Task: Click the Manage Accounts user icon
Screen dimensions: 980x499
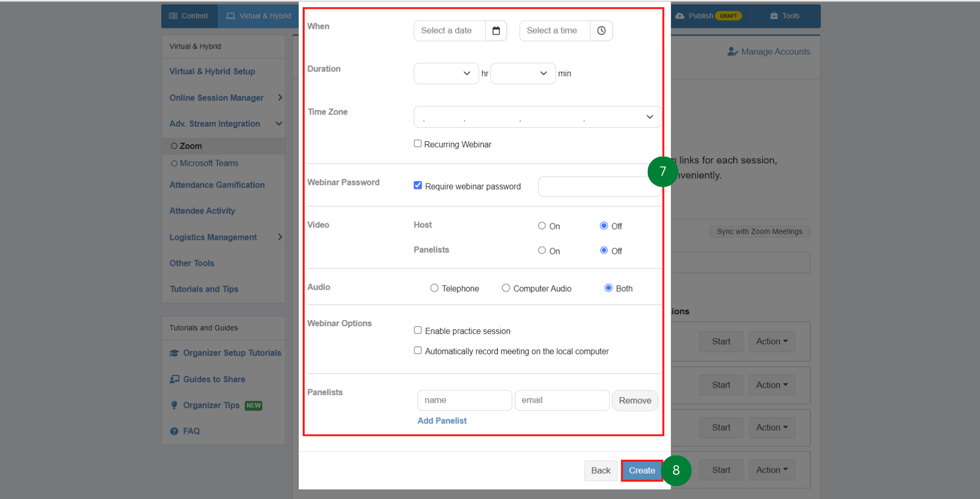Action: point(733,52)
